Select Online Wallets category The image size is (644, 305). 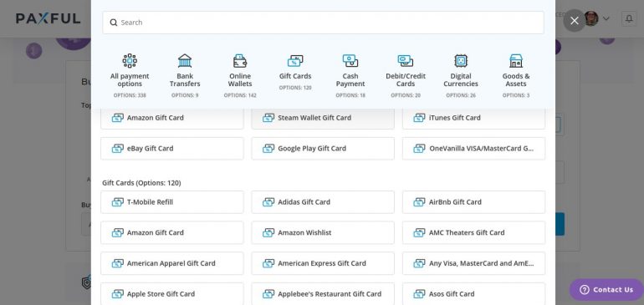(x=240, y=76)
